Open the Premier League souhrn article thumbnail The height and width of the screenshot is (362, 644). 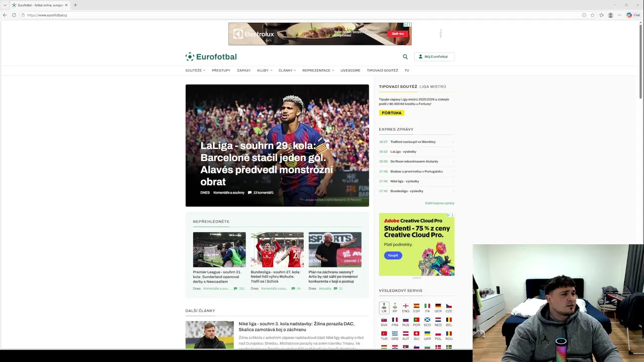219,249
